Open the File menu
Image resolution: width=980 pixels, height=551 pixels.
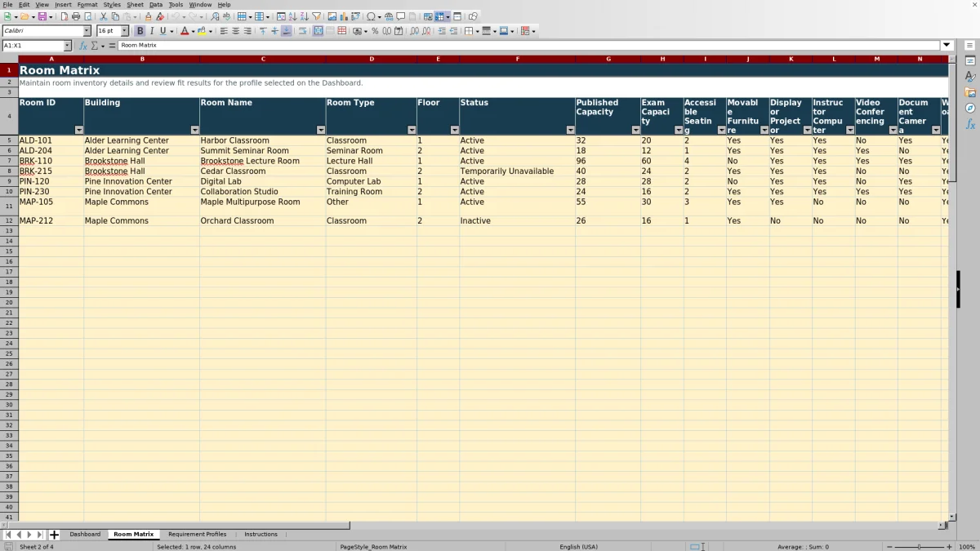[x=7, y=5]
